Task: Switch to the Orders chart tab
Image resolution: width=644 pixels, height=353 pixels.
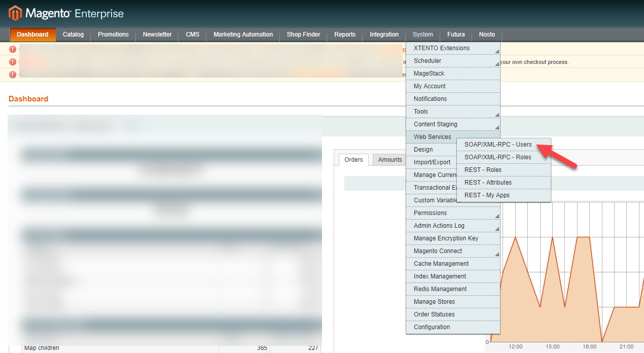Action: [x=353, y=160]
